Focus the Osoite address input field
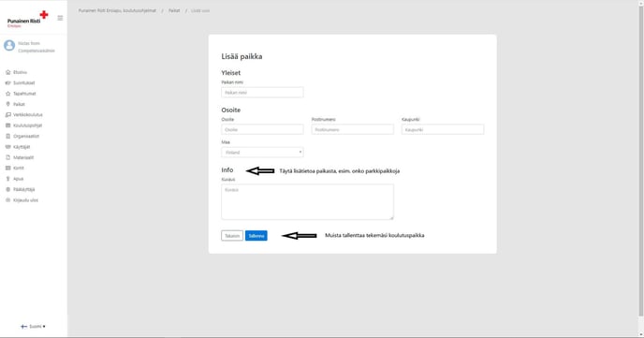This screenshot has height=338, width=644. (262, 129)
